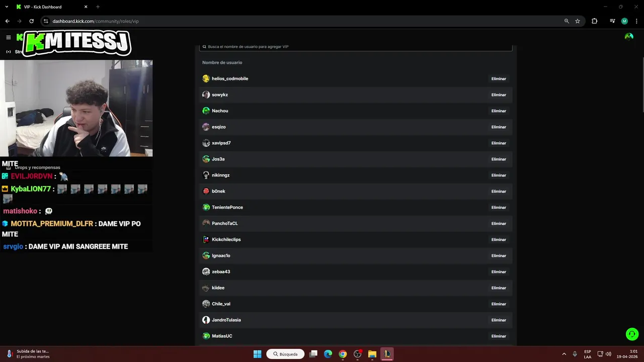Click Eliminar for Ignaac1o
Image resolution: width=644 pixels, height=362 pixels.
click(499, 256)
